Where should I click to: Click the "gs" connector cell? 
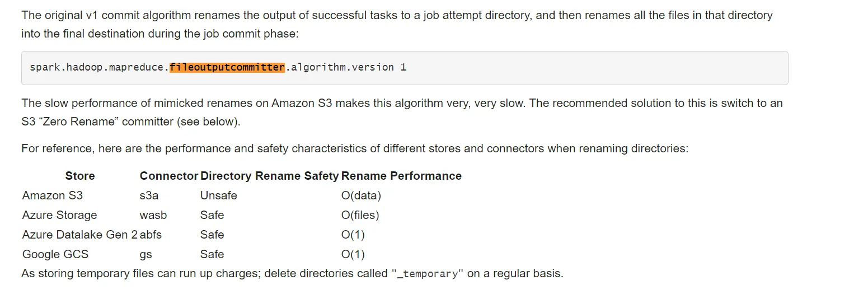pyautogui.click(x=146, y=254)
